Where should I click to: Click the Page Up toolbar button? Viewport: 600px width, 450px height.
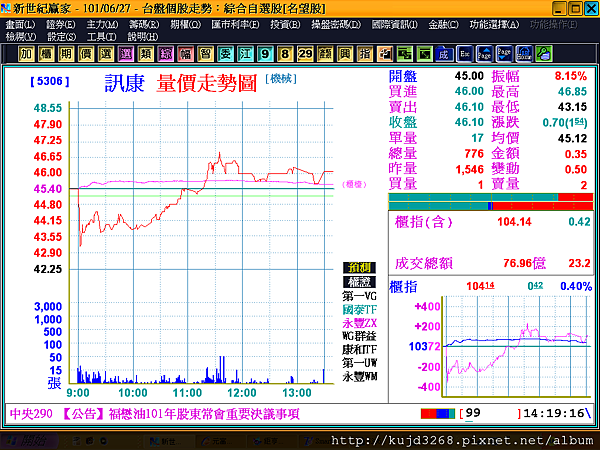point(484,54)
